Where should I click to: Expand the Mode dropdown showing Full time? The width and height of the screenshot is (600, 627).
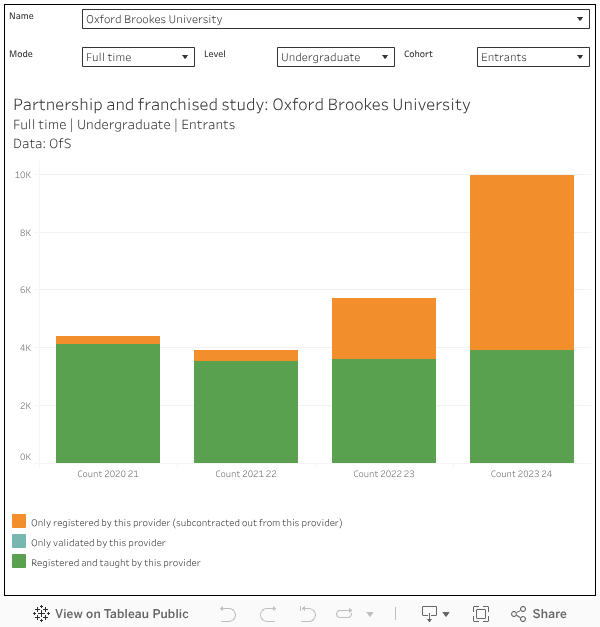[138, 57]
